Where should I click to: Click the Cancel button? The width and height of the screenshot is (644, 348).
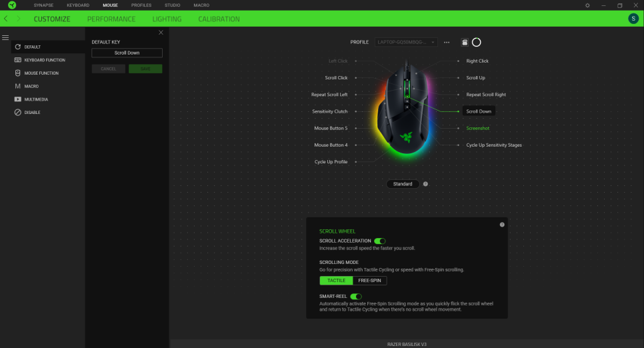coord(109,69)
